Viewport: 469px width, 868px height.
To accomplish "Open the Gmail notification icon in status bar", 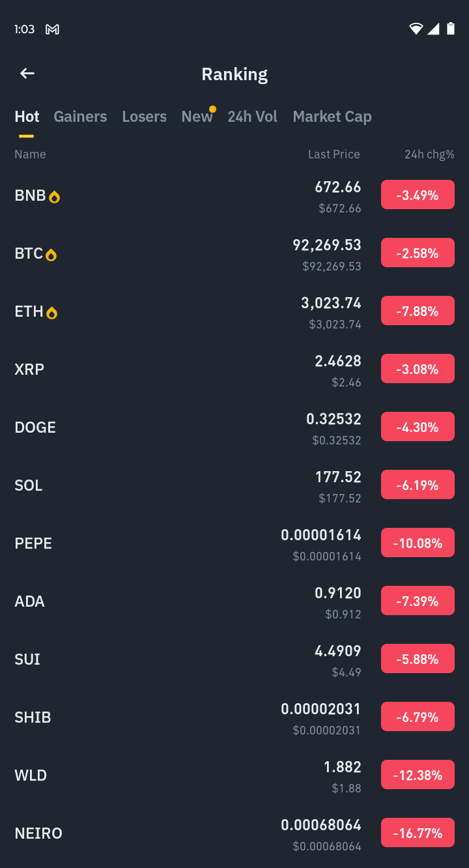I will tap(53, 29).
